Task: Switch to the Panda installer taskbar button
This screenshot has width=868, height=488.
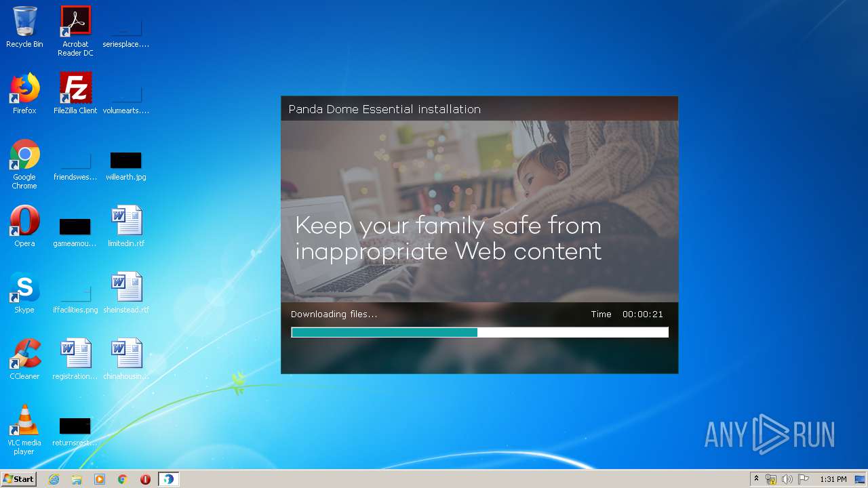Action: pyautogui.click(x=168, y=479)
